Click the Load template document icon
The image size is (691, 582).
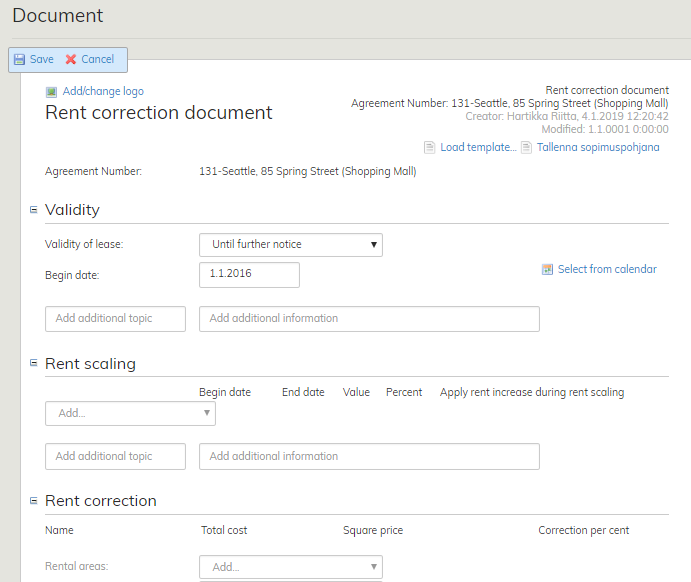tap(429, 148)
